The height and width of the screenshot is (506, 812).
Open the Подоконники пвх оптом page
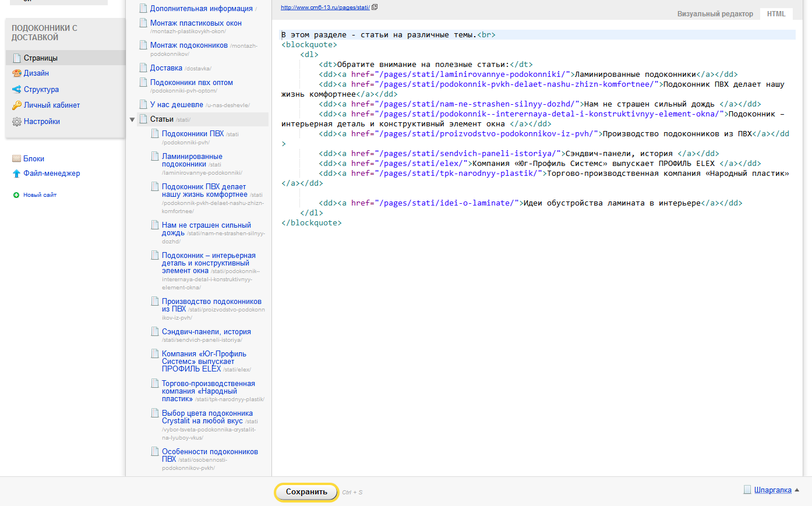pyautogui.click(x=192, y=83)
